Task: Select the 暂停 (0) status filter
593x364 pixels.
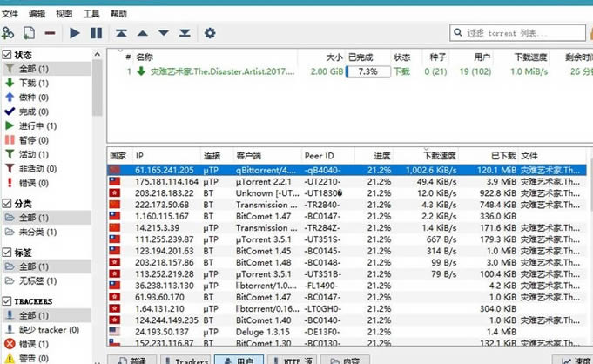Action: pos(47,140)
